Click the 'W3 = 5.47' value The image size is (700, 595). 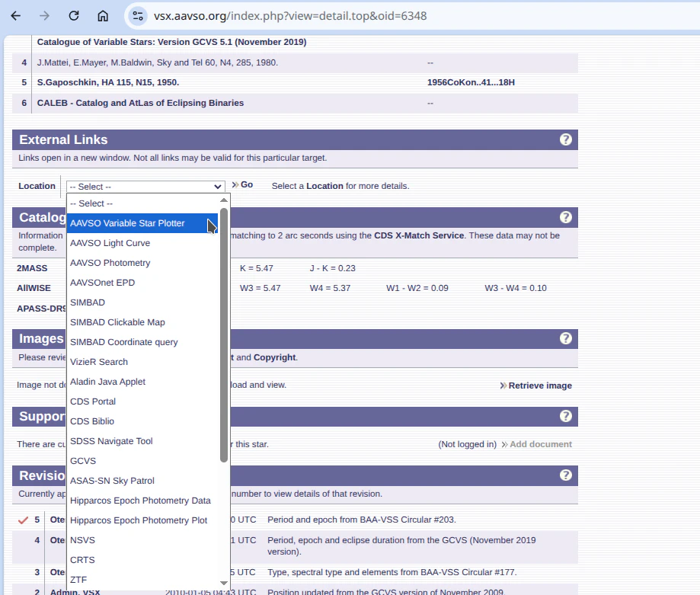point(261,288)
